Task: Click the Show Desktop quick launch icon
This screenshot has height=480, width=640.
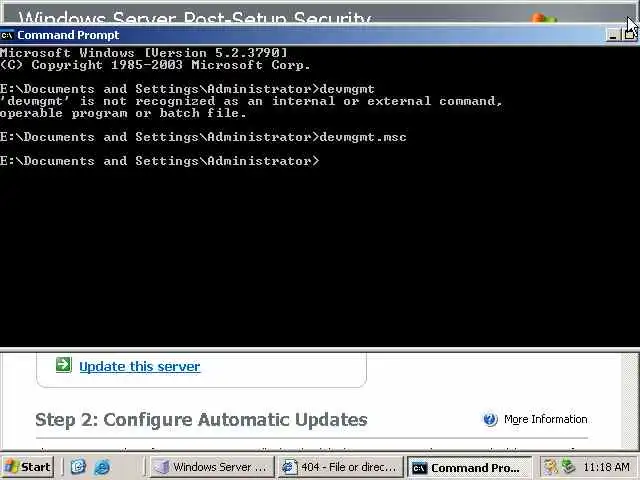Action: [78, 467]
